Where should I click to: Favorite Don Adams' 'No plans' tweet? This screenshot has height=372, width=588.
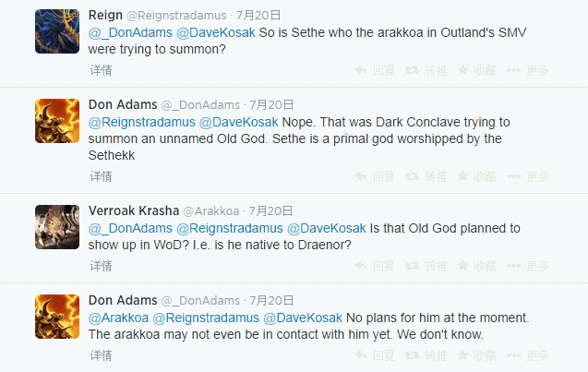pos(477,355)
